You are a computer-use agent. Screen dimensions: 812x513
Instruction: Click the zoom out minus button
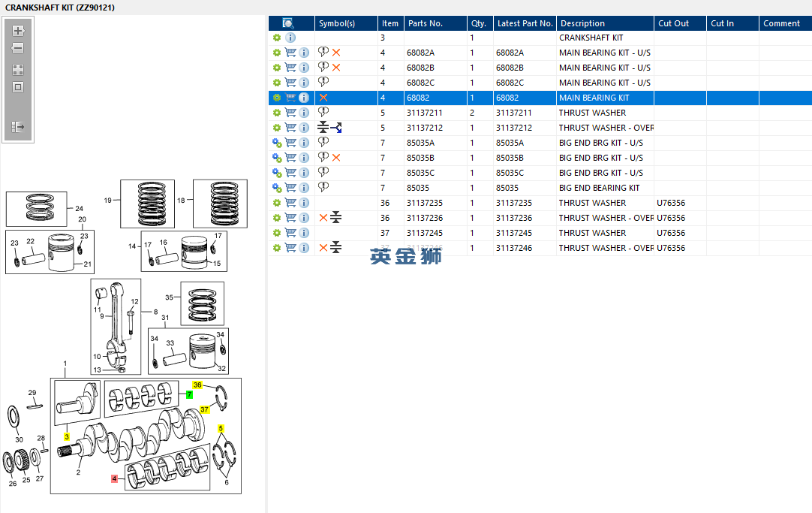pyautogui.click(x=18, y=48)
